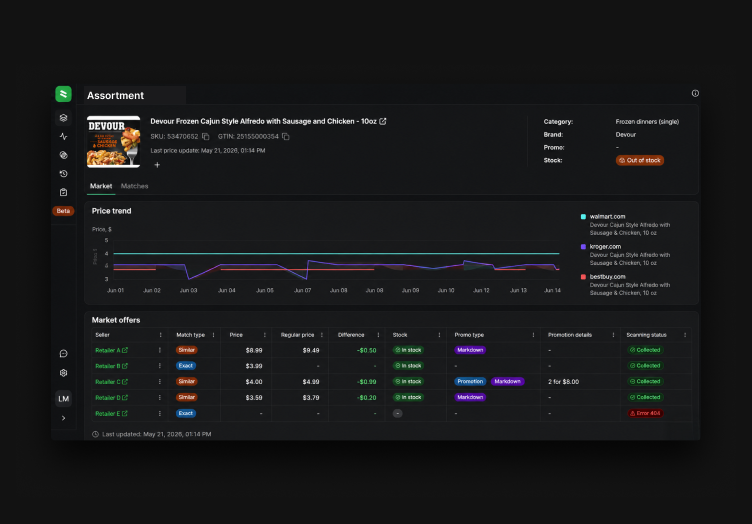Switch to the Matches tab
752x524 pixels.
[x=134, y=186]
